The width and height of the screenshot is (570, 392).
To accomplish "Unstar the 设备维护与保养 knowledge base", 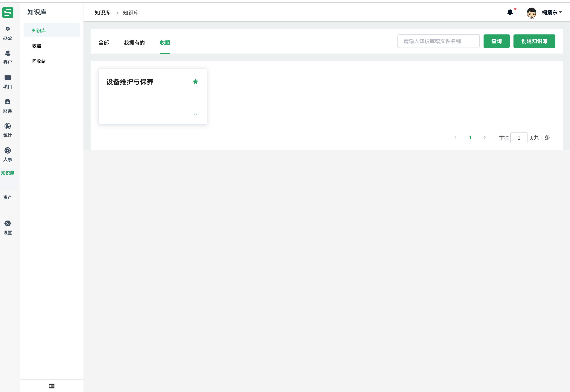I will (195, 82).
